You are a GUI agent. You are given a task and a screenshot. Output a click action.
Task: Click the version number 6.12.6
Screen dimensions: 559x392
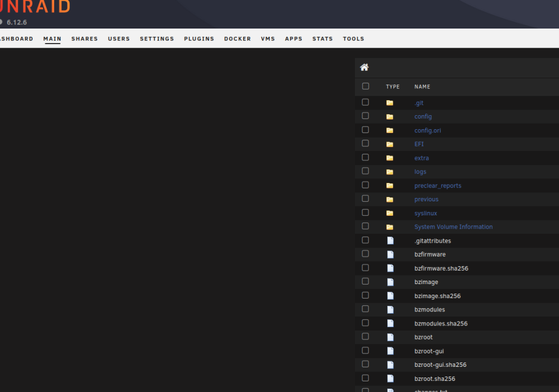point(17,22)
